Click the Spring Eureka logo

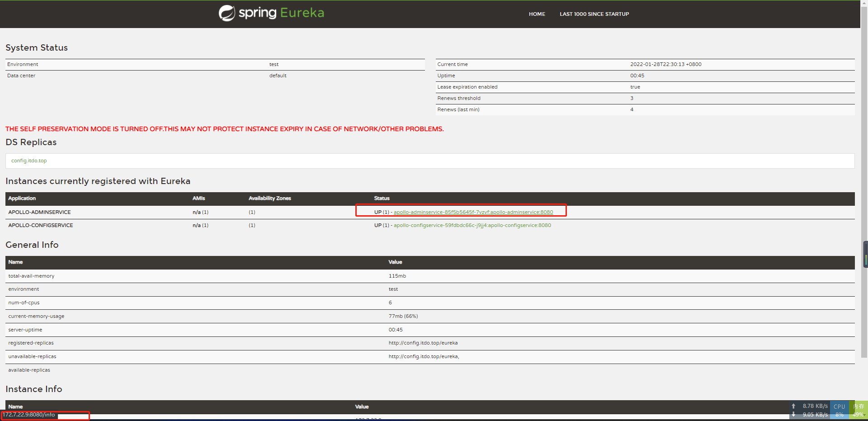point(271,13)
